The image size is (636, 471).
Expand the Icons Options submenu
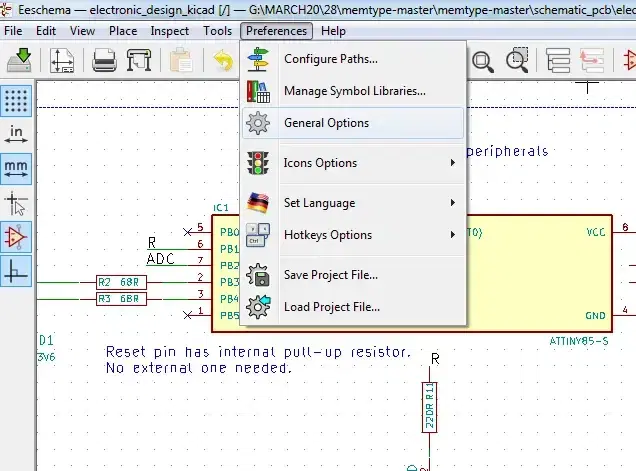(353, 163)
